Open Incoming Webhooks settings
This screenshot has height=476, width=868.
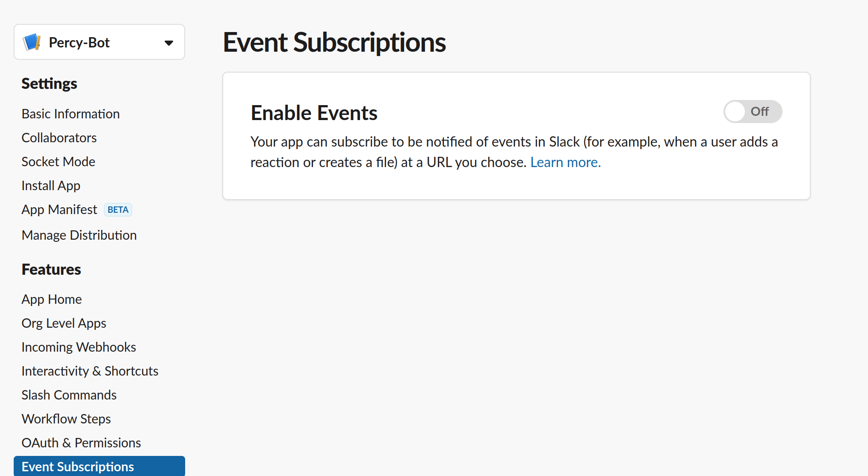click(79, 347)
